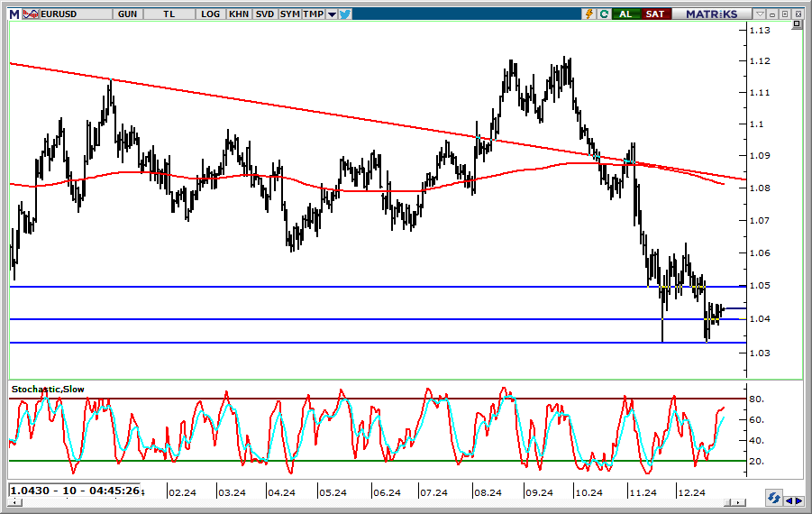Toggle LOG scale mode
This screenshot has height=514, width=812.
click(211, 14)
